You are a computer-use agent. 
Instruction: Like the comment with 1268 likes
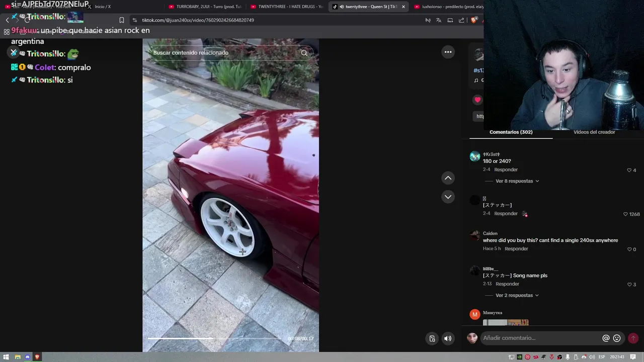625,214
